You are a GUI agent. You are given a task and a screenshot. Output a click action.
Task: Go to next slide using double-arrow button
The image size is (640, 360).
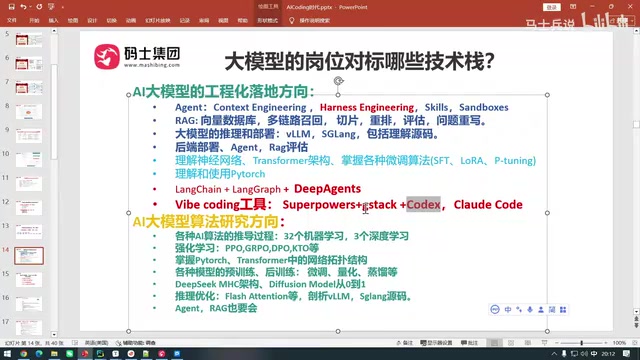tap(636, 325)
